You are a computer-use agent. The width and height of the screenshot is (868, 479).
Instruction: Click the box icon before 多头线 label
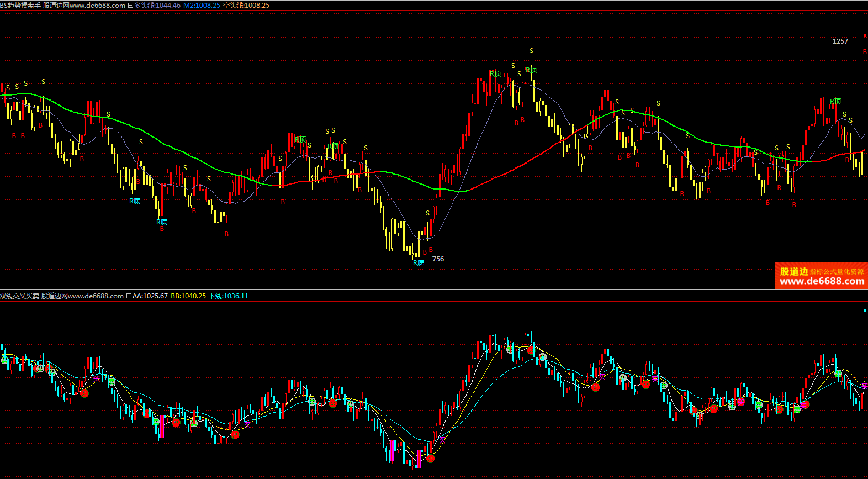coord(130,6)
